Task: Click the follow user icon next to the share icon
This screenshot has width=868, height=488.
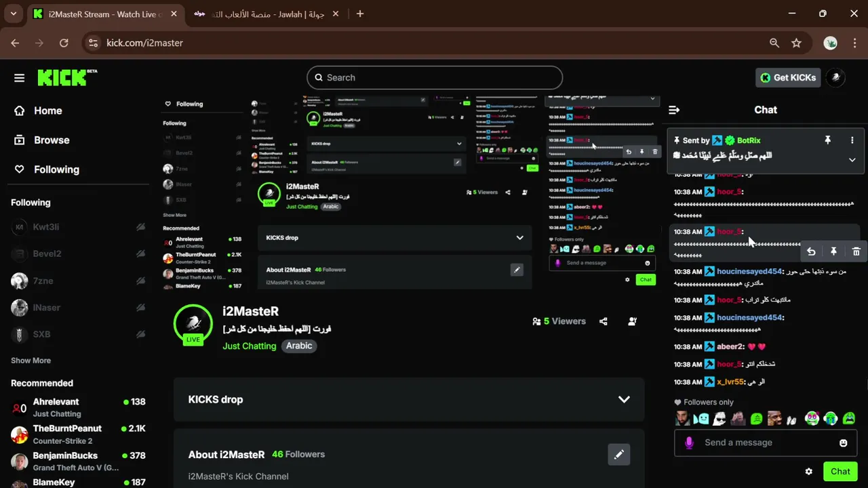Action: coord(632,321)
